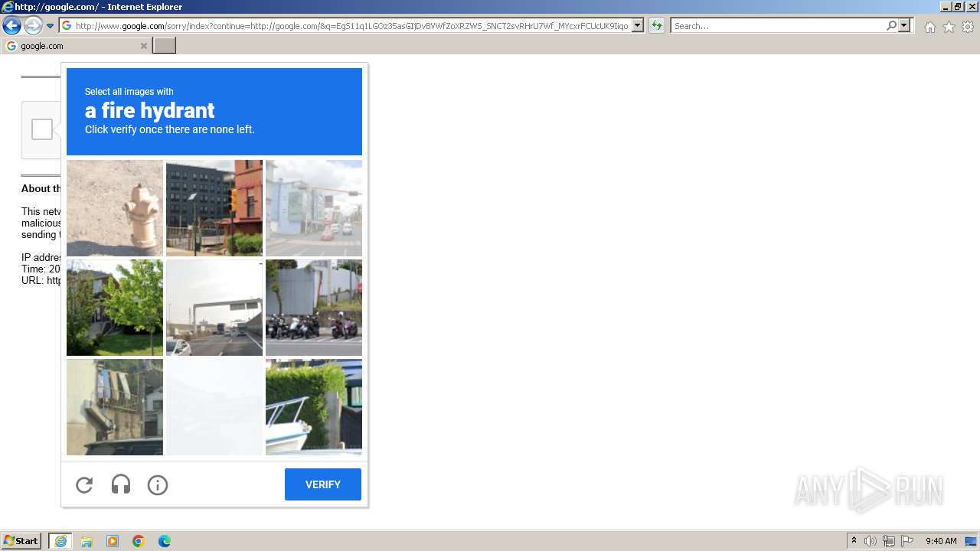Image resolution: width=980 pixels, height=551 pixels.
Task: Open the Windows Start button
Action: (x=21, y=541)
